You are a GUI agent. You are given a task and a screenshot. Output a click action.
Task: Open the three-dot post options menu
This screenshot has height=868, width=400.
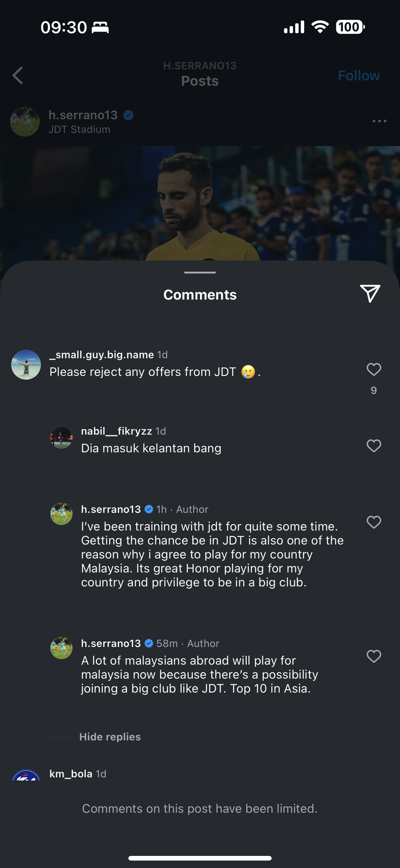379,121
